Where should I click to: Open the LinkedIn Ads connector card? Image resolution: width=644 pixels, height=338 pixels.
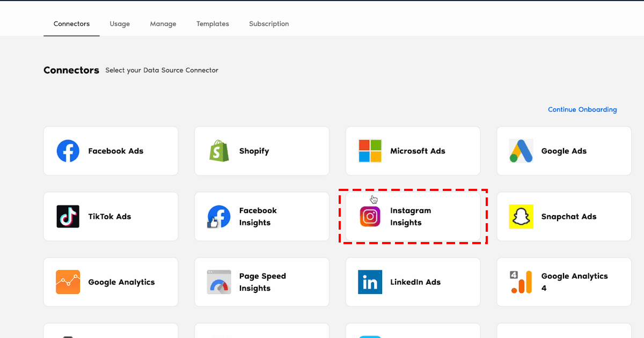coord(413,282)
